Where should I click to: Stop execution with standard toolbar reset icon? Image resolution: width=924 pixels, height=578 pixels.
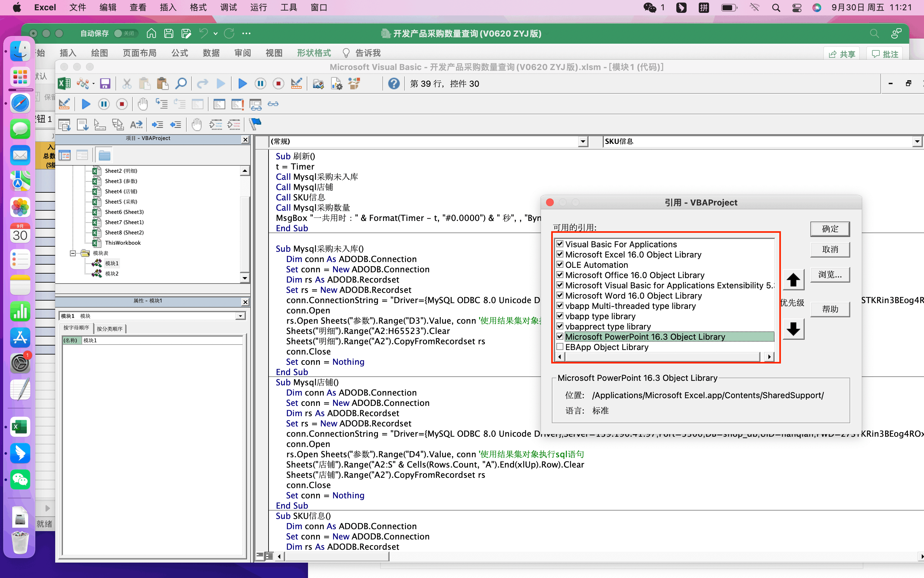click(278, 84)
